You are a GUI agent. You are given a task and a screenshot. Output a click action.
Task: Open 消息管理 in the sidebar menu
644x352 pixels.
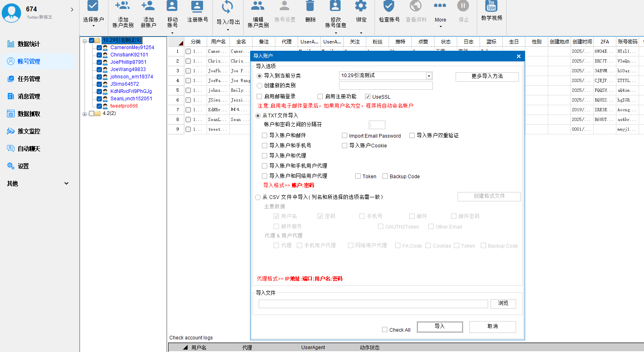click(29, 96)
